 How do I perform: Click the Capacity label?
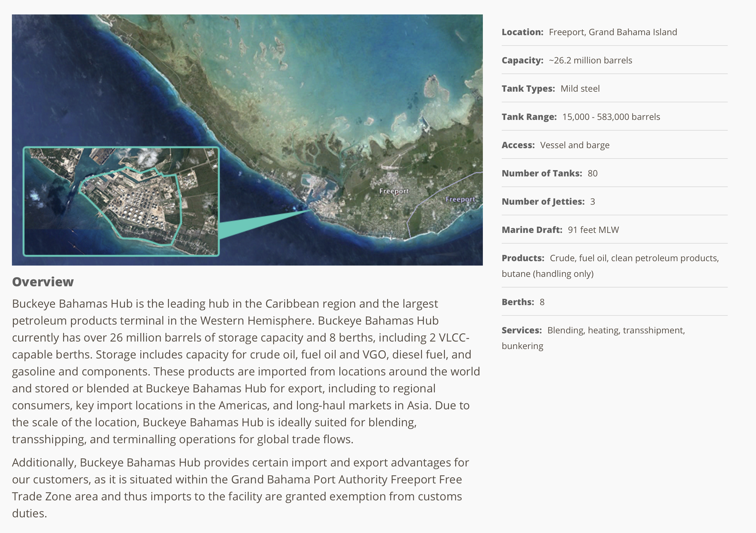point(522,60)
